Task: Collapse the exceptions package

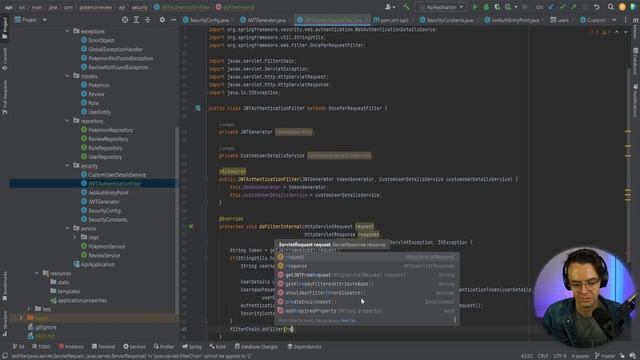Action: pos(67,31)
